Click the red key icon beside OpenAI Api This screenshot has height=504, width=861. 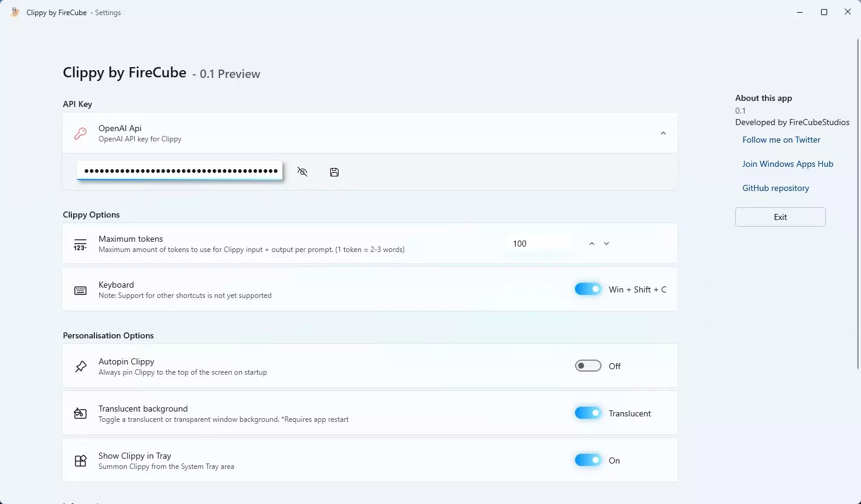[80, 134]
